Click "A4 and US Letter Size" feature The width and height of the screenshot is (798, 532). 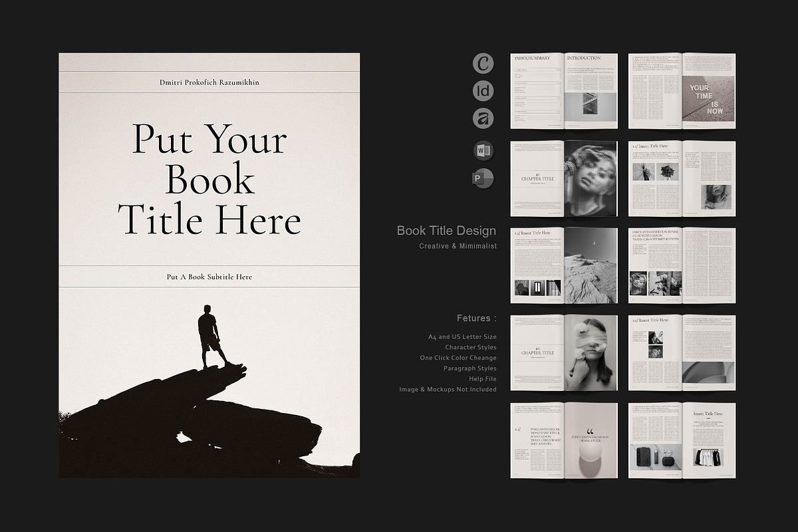462,337
